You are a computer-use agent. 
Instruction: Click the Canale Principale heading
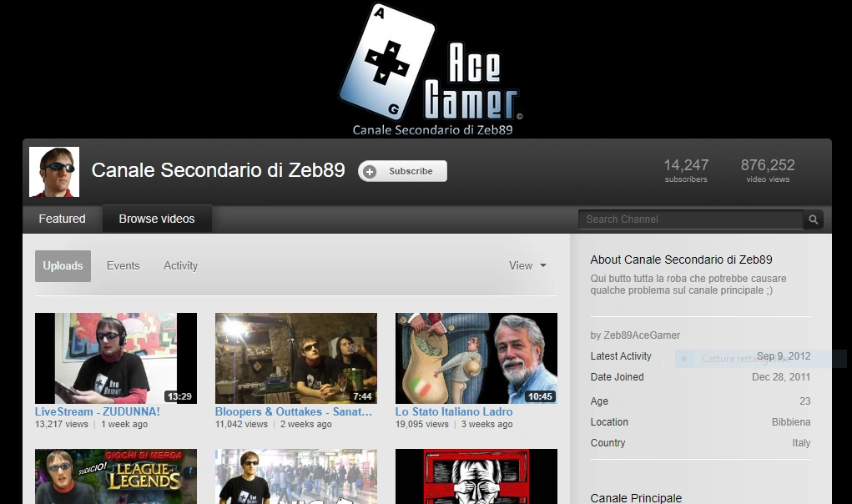click(636, 498)
